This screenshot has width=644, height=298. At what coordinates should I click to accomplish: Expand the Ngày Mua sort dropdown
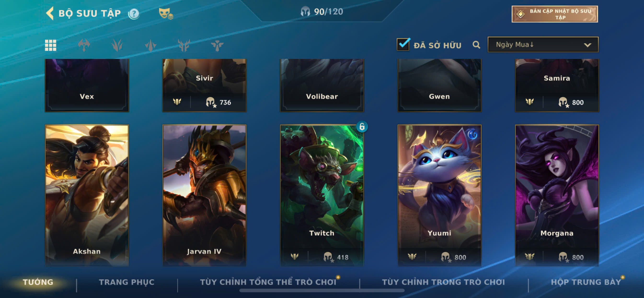(543, 45)
